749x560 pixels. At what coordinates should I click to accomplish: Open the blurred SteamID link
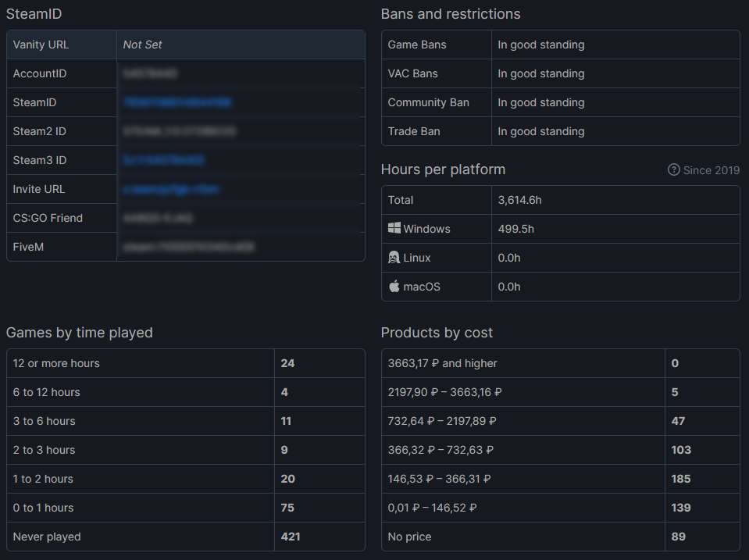(x=177, y=102)
